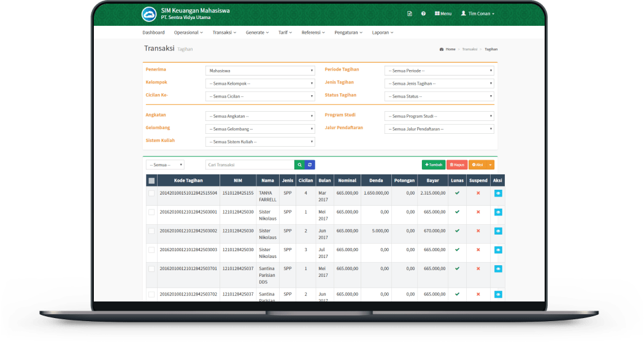View details of TANYA FARRELL's bill via eye icon
Screen dimensions: 644x342
498,193
